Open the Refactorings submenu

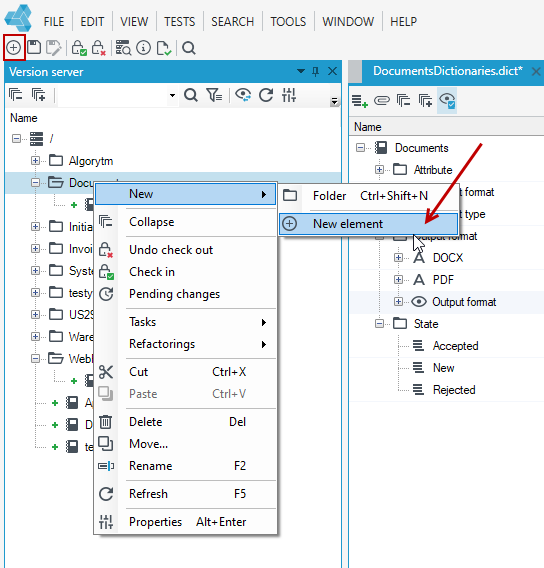tap(185, 344)
